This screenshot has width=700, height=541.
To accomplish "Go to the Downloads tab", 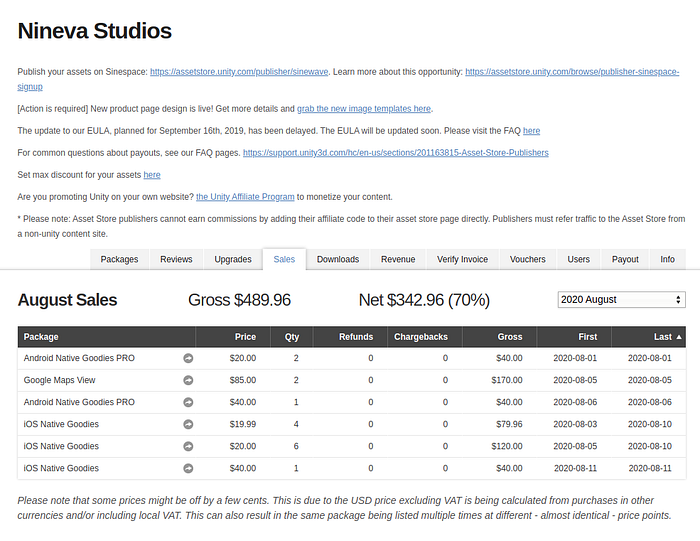I will tap(338, 259).
